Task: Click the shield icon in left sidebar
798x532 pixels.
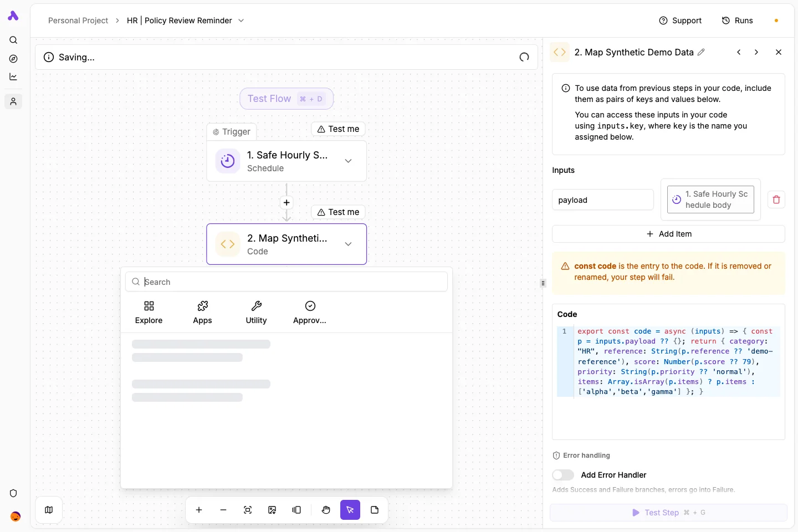Action: (x=13, y=493)
